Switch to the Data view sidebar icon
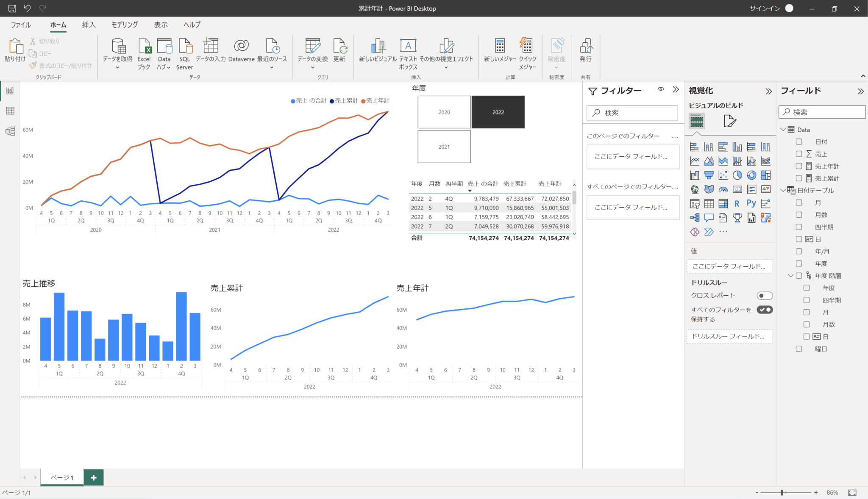 10,111
